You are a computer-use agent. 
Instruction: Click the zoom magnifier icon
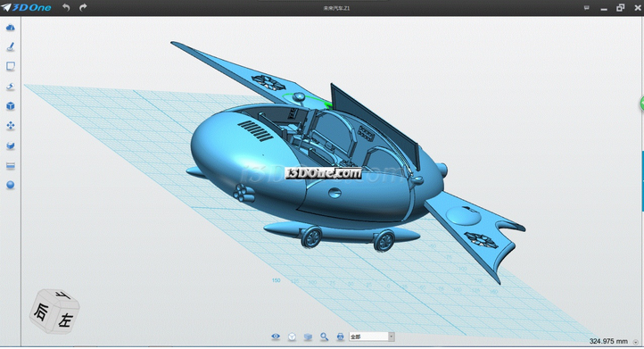pos(324,337)
